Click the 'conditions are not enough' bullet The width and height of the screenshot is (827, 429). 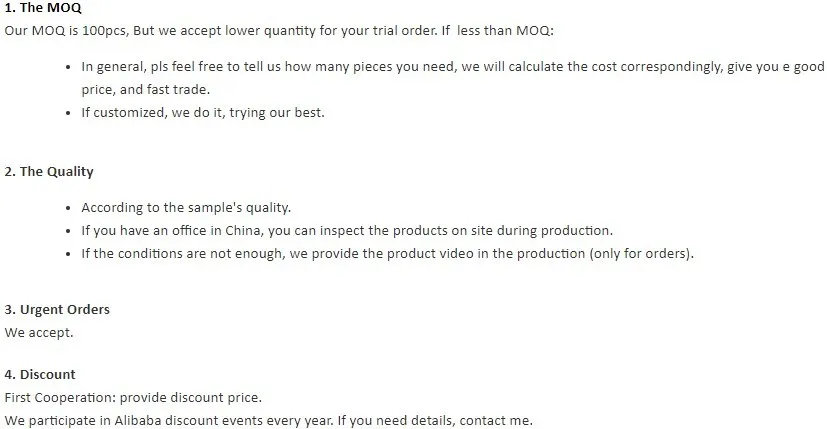(x=388, y=254)
